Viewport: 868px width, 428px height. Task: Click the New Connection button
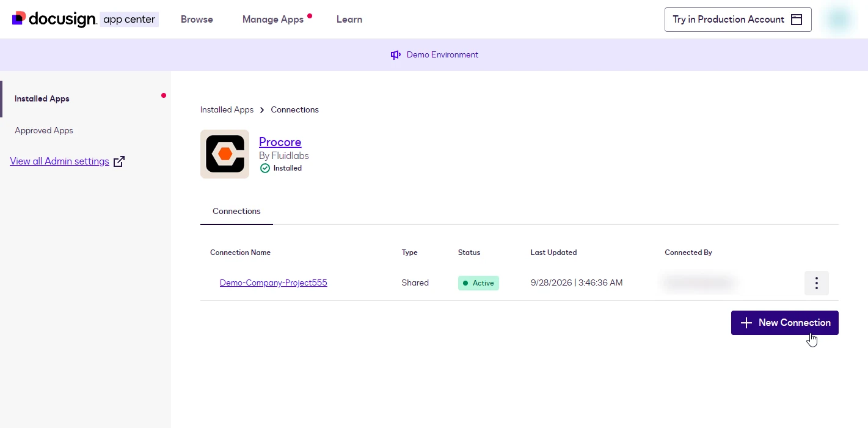784,323
